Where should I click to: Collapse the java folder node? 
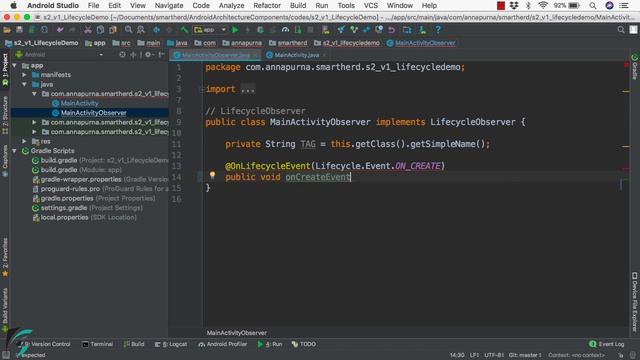pos(24,84)
